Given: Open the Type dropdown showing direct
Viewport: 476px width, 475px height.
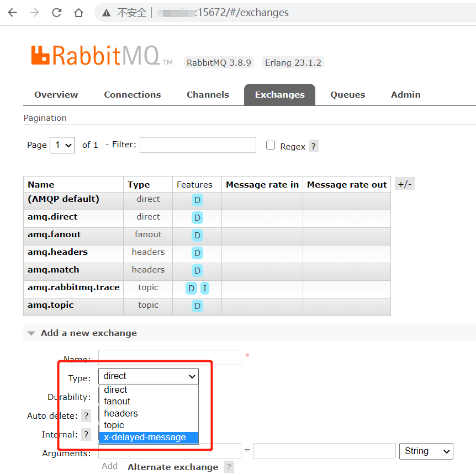Looking at the screenshot, I should (x=149, y=376).
